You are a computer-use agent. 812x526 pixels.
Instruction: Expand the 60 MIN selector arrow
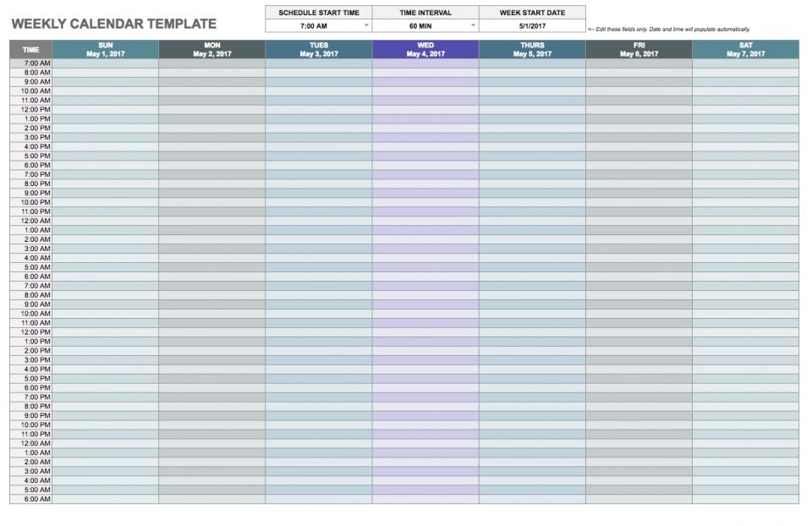tap(470, 25)
